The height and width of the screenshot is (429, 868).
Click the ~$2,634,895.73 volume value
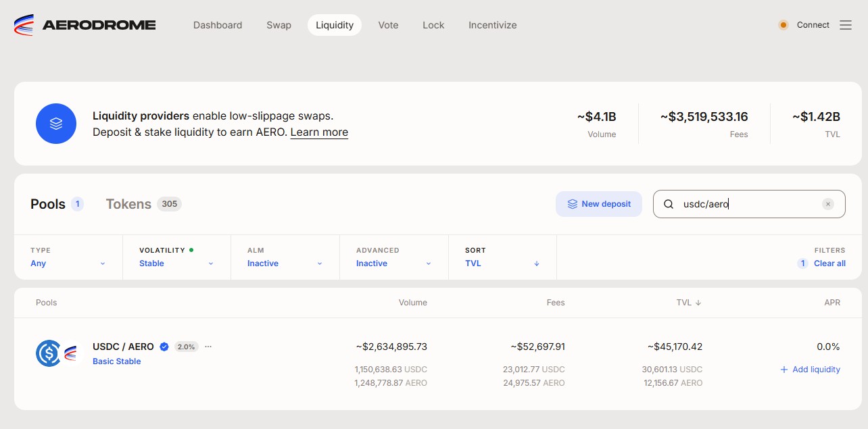391,347
